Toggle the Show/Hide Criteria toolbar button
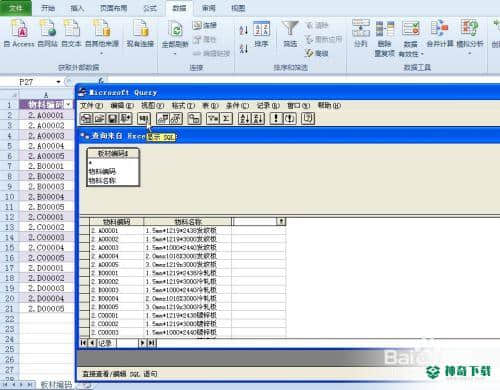This screenshot has width=500, height=390. coord(176,118)
